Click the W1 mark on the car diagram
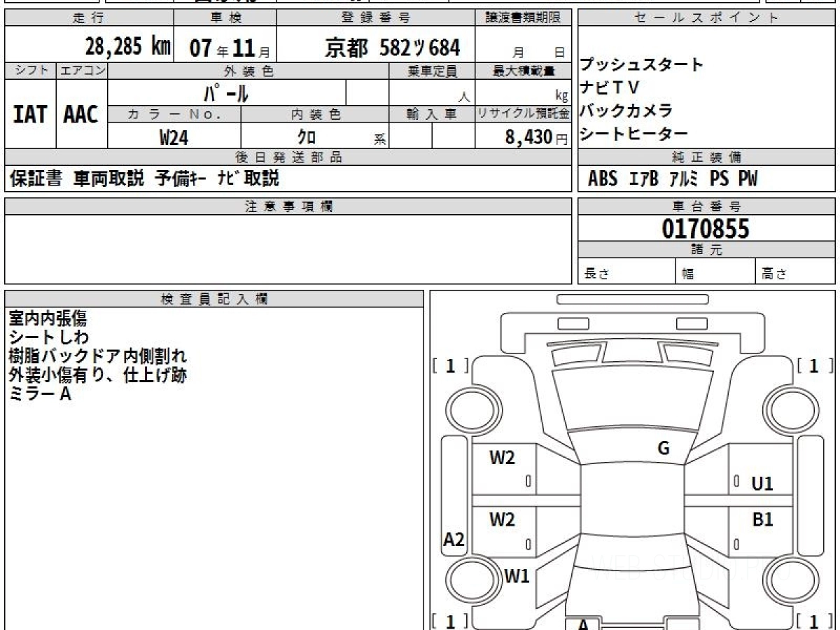840x630 pixels. (517, 576)
